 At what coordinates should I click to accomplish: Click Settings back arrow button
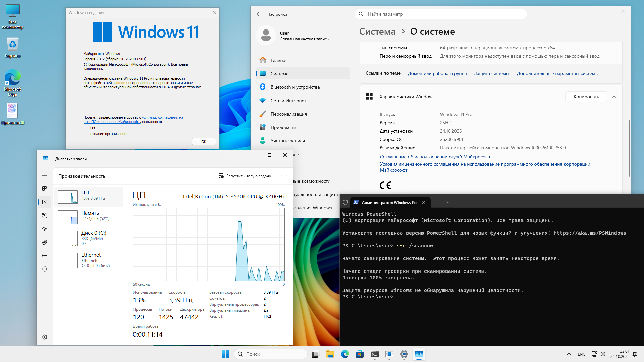[258, 14]
